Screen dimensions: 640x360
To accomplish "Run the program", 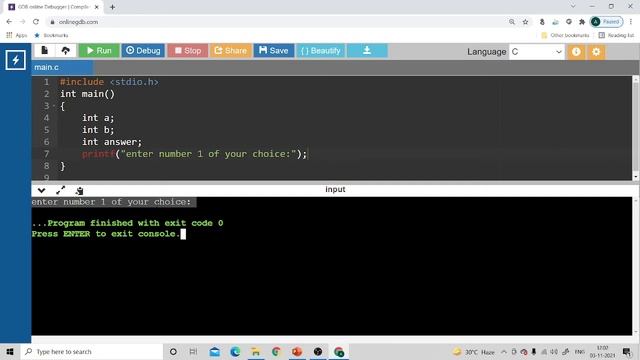I will click(x=99, y=51).
